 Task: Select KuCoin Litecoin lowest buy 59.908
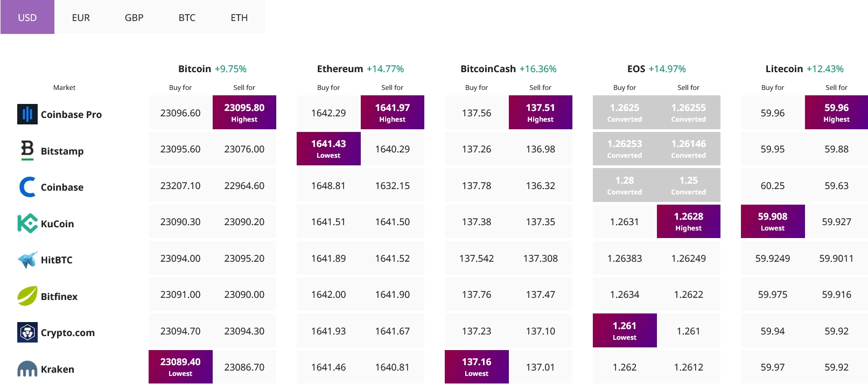(773, 221)
